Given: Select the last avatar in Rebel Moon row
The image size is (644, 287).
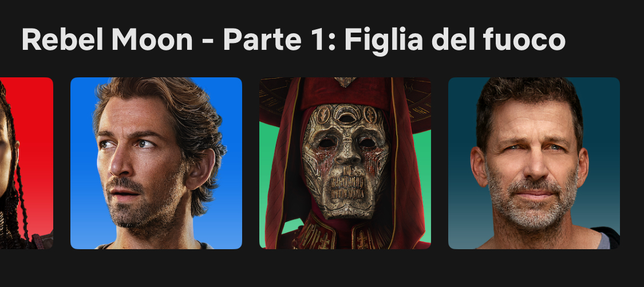Looking at the screenshot, I should pos(534,163).
